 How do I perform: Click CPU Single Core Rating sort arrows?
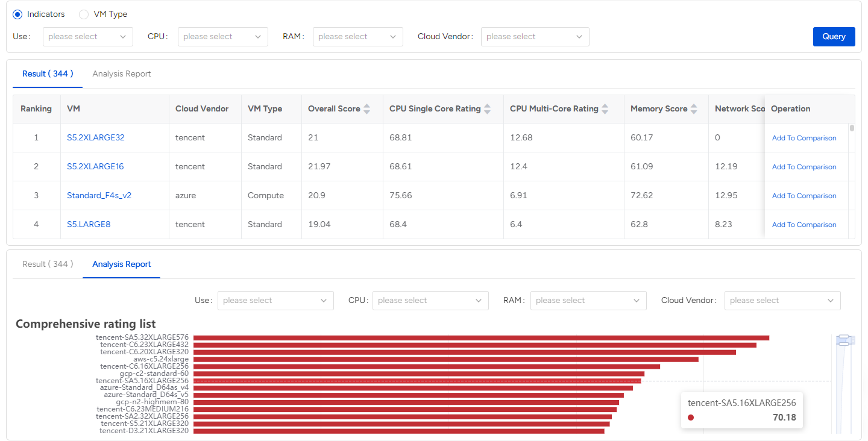coord(487,109)
